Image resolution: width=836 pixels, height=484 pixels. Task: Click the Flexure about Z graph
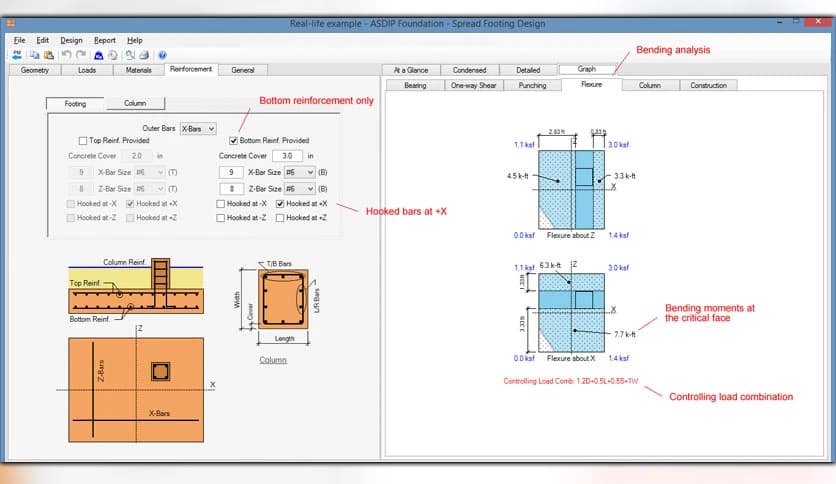point(571,190)
